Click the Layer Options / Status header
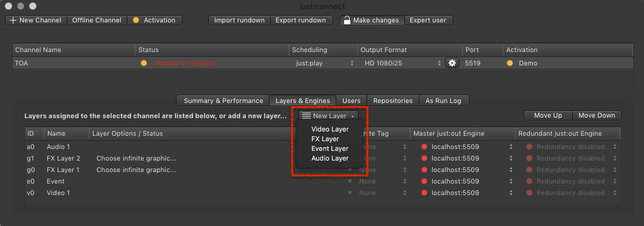Screen dimensions: 644x226 pyautogui.click(x=192, y=134)
